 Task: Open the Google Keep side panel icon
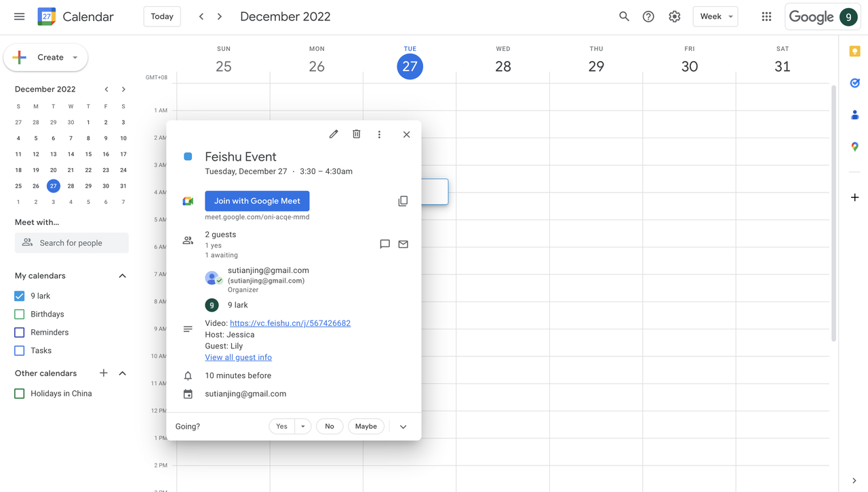coord(854,52)
